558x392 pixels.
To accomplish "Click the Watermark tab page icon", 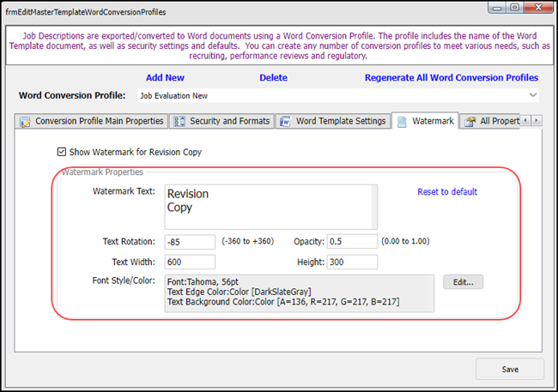I will pos(402,122).
